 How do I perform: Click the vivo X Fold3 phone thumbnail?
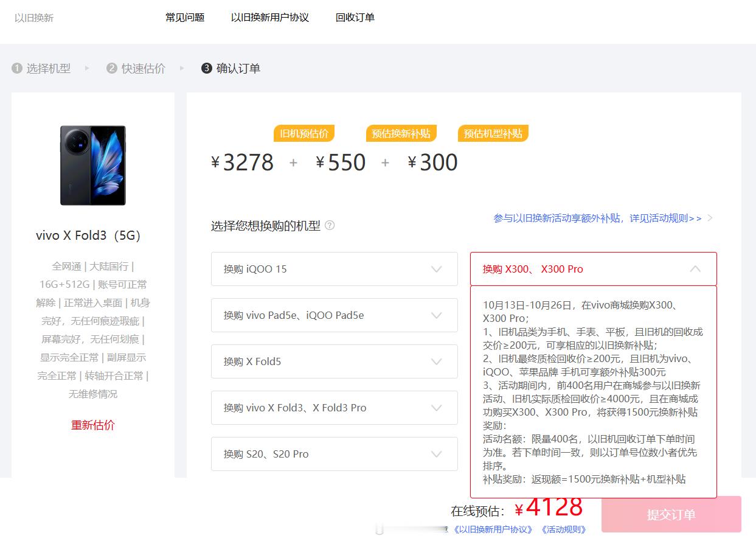[92, 165]
